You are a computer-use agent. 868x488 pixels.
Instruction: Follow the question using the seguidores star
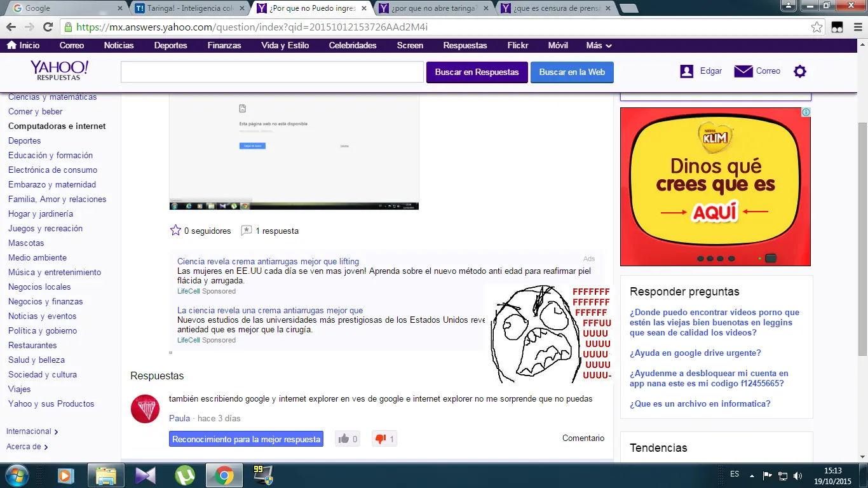click(x=175, y=230)
